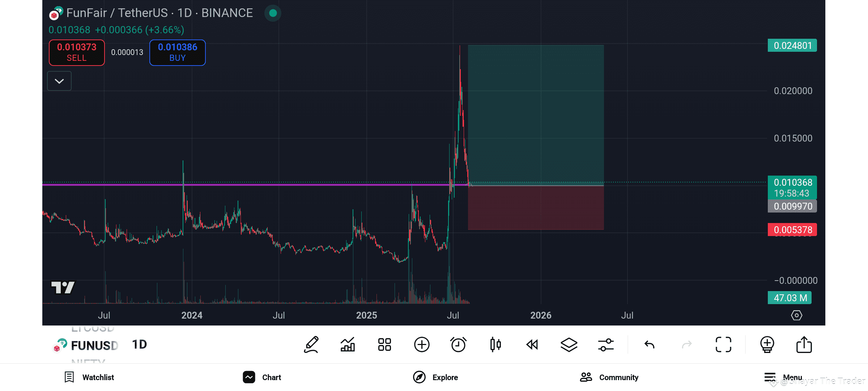Viewport: 868px width, 391px height.
Task: Share the chart with the export icon
Action: (804, 344)
